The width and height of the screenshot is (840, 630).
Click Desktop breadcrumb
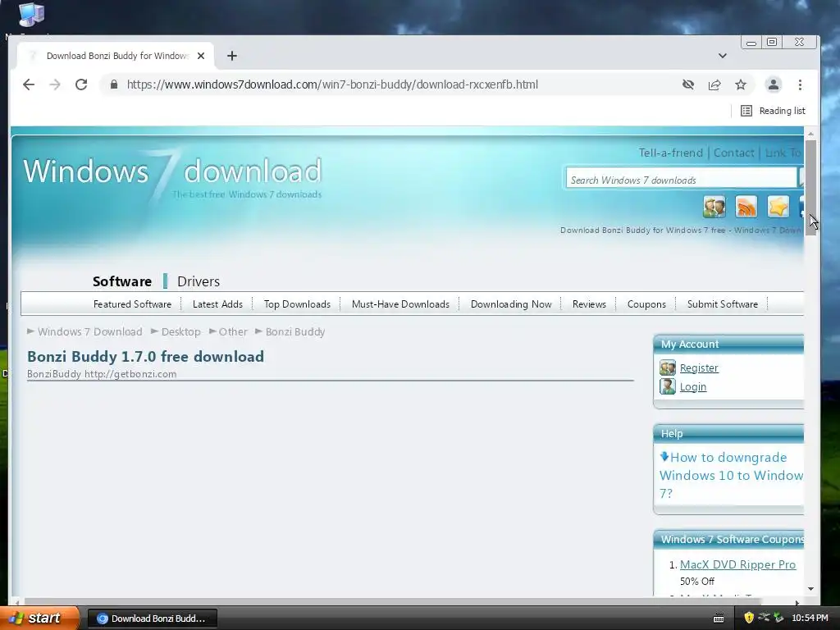[181, 331]
